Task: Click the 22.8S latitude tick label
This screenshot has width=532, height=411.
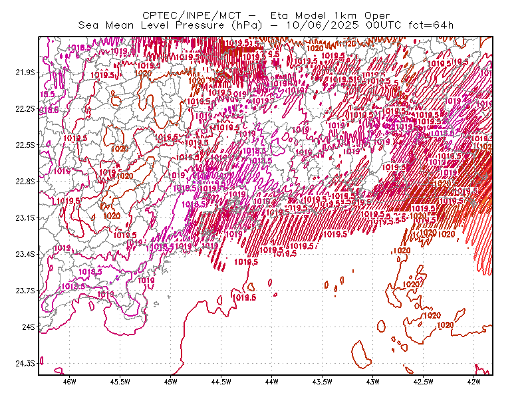Action: point(25,182)
